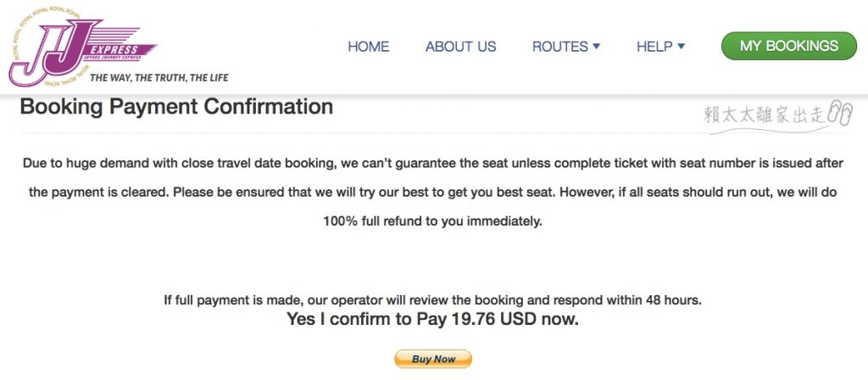Click the flip-flop sandal watermark icon
The height and width of the screenshot is (380, 868).
[x=839, y=114]
